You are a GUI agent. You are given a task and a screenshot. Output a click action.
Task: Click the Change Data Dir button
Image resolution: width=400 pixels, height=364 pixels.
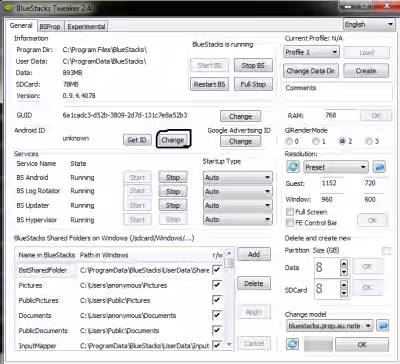click(x=311, y=71)
